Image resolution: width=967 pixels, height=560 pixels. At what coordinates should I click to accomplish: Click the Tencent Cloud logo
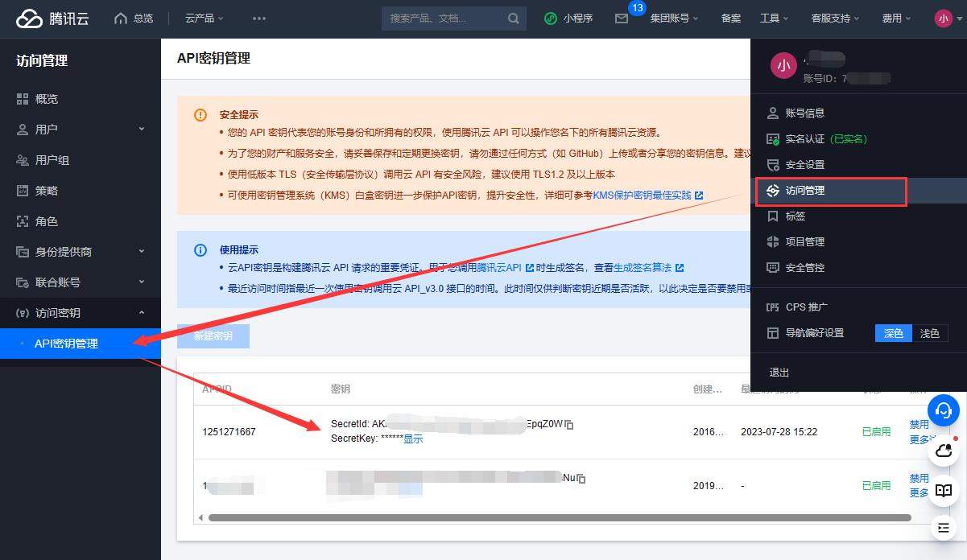(52, 18)
